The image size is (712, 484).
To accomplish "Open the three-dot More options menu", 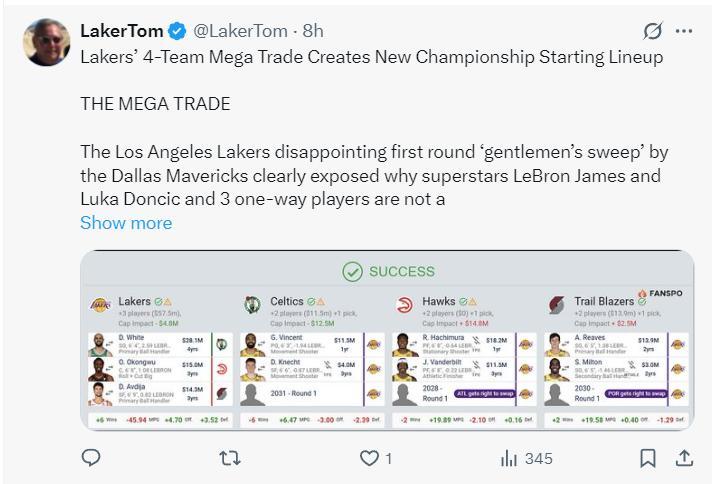I will click(x=684, y=30).
